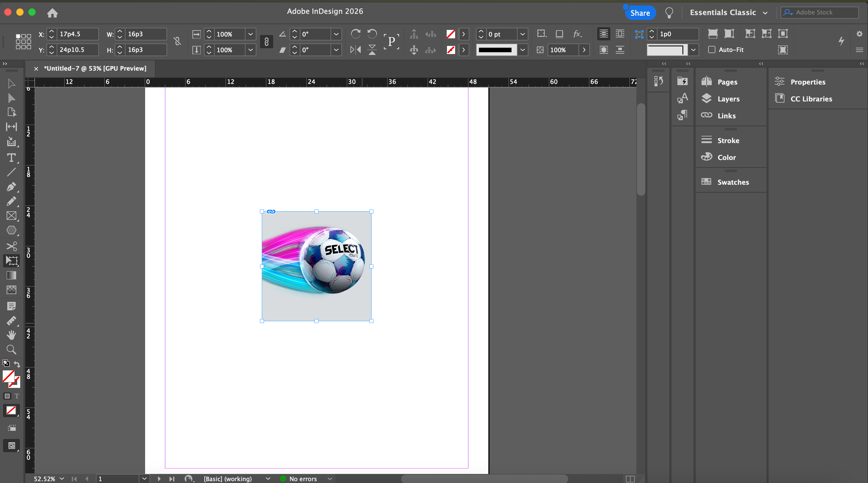The width and height of the screenshot is (868, 483).
Task: Open the zoom level dropdown in status bar
Action: pyautogui.click(x=62, y=478)
